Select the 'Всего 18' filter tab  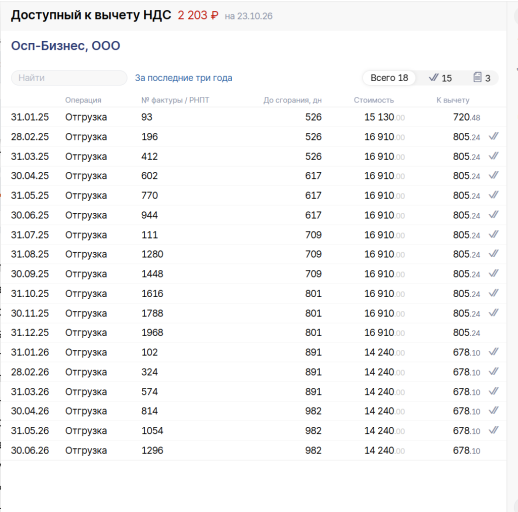point(389,78)
